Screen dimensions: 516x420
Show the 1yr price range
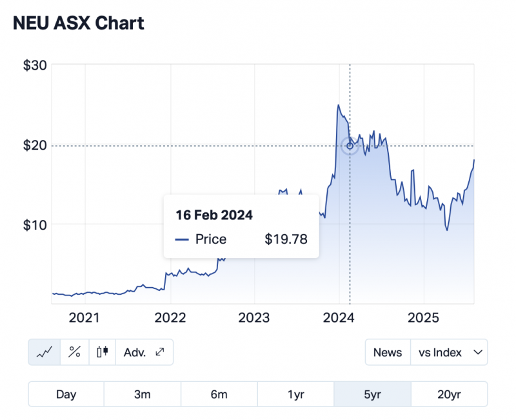(x=295, y=394)
